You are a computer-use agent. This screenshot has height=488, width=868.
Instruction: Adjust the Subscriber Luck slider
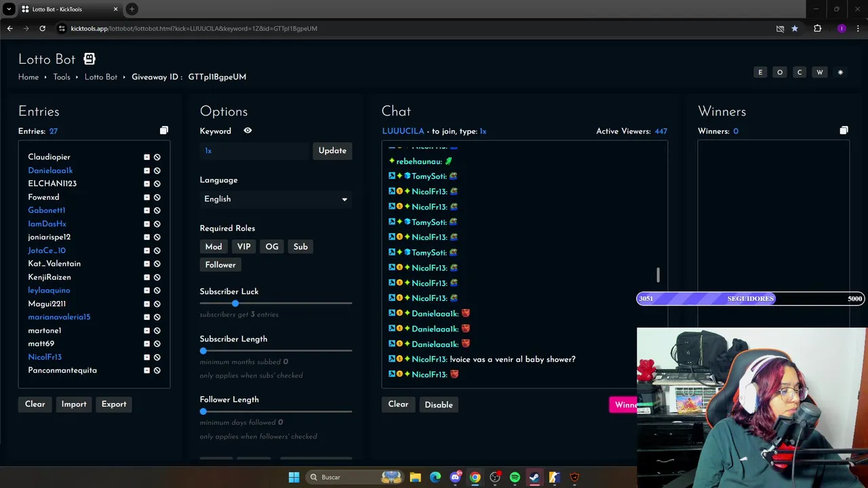276,303
